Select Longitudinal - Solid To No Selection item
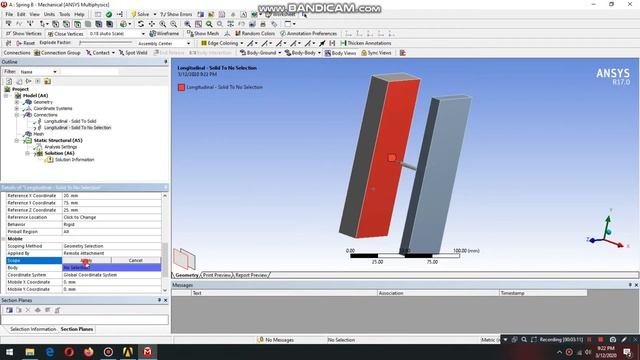Viewport: 640px width, 360px height. tap(77, 128)
